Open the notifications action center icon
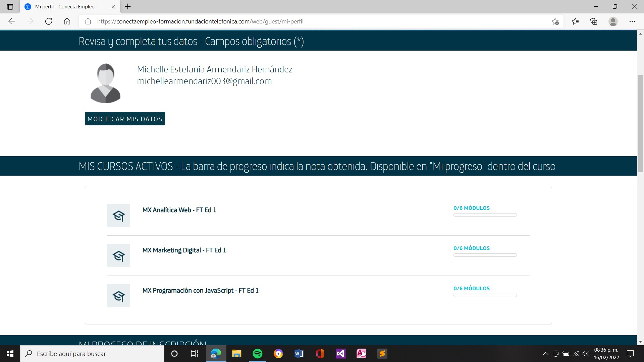The height and width of the screenshot is (362, 644). click(630, 354)
